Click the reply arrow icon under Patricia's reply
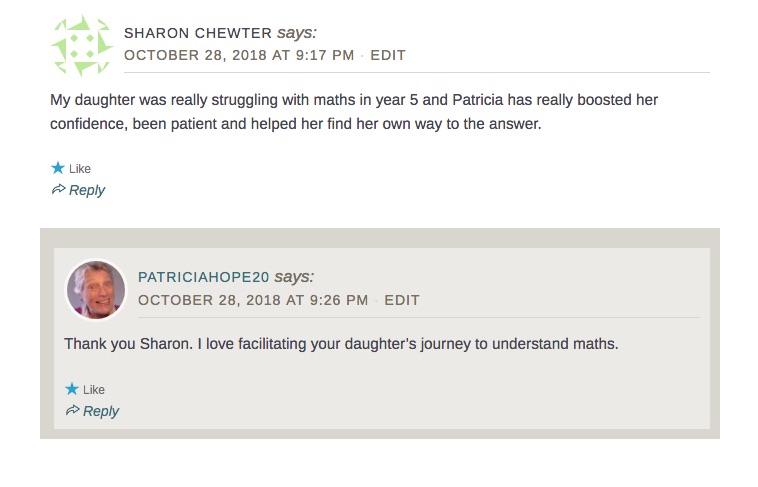Viewport: 758px width, 487px height. click(72, 411)
